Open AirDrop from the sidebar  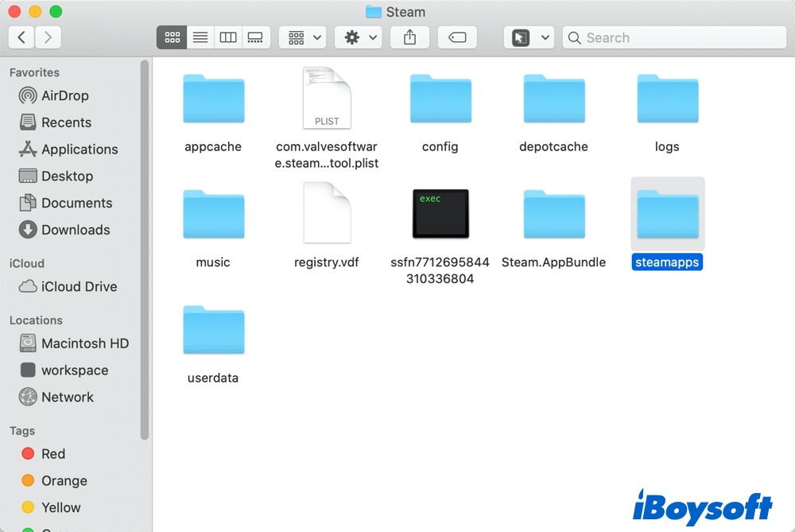click(64, 95)
